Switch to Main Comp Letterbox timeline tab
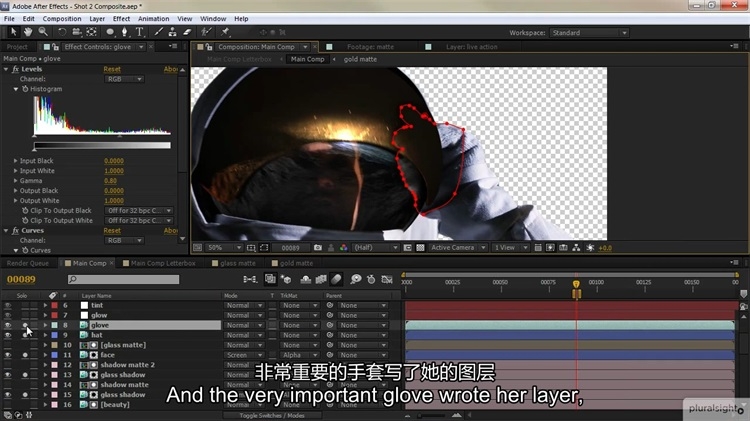The width and height of the screenshot is (750, 421). [163, 263]
